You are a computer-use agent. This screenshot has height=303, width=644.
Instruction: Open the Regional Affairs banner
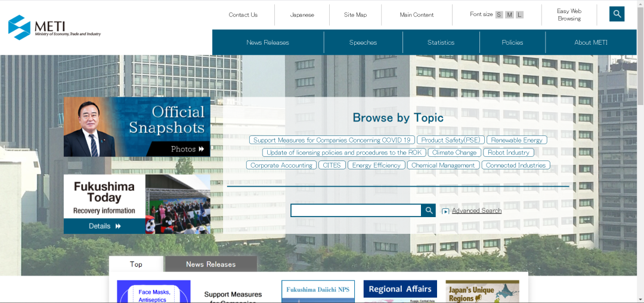point(400,292)
